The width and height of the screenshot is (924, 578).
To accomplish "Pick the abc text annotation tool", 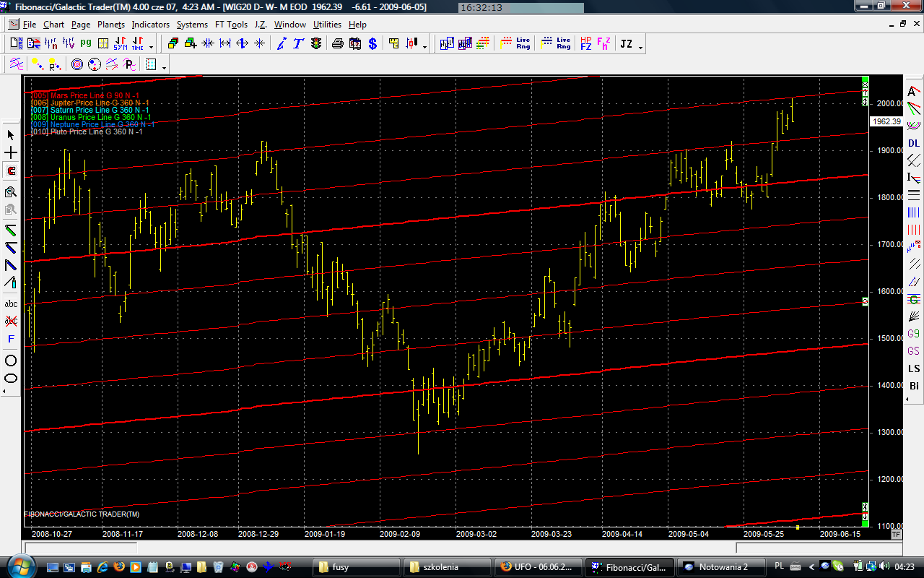I will (11, 303).
